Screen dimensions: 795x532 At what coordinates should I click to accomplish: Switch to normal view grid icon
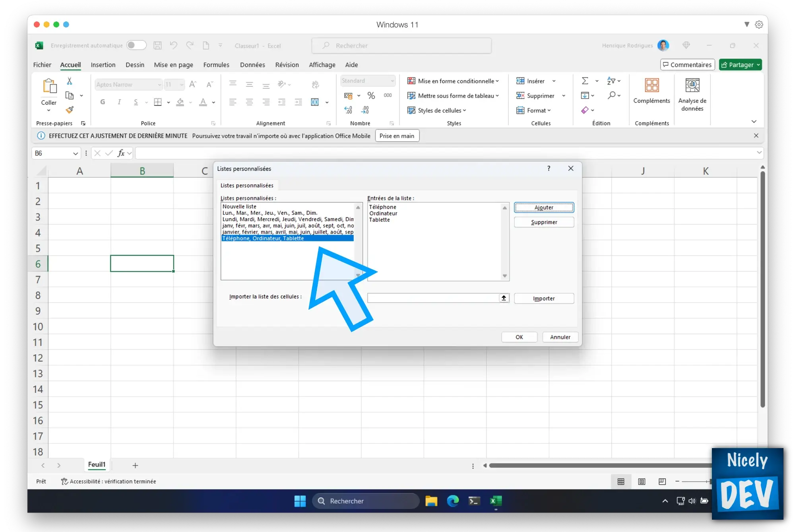coord(621,482)
